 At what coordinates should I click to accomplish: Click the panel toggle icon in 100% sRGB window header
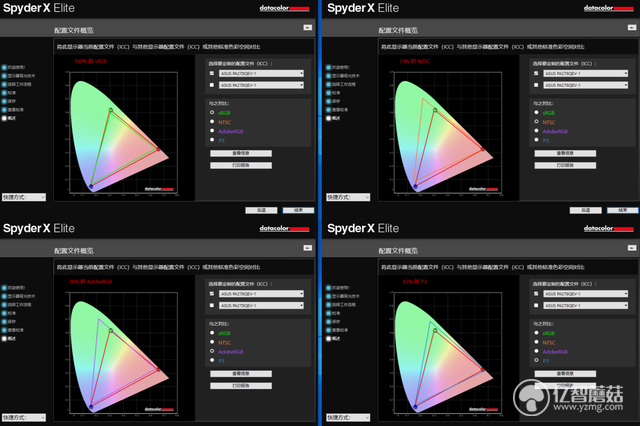308,27
